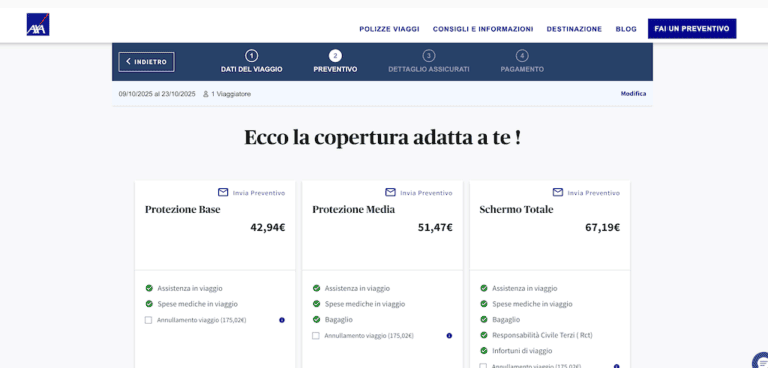Select step 1 Dati del Viaggio
Image resolution: width=768 pixels, height=368 pixels.
(251, 62)
